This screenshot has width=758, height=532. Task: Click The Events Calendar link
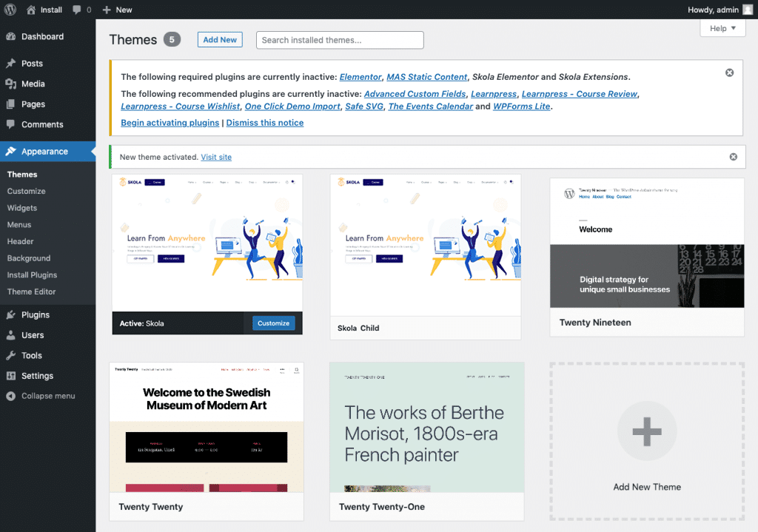coord(431,107)
